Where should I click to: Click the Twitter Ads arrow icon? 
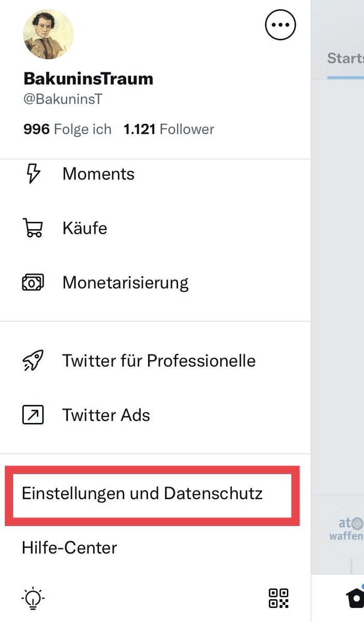click(x=33, y=415)
